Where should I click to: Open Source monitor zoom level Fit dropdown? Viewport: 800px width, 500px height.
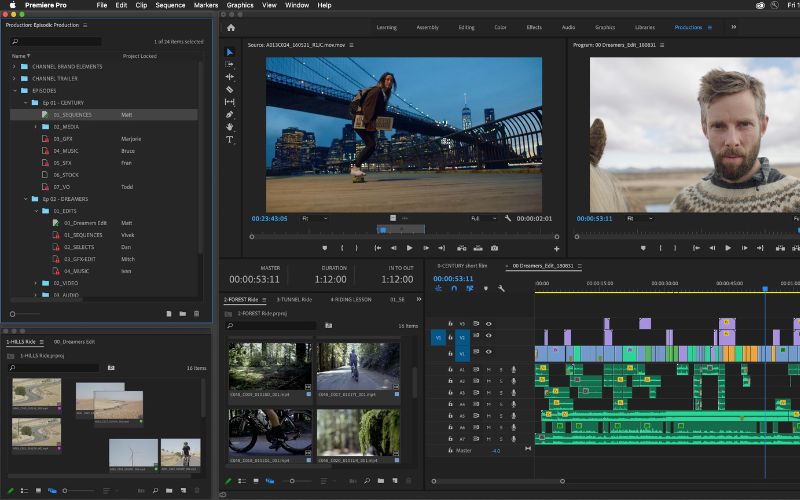(x=315, y=218)
